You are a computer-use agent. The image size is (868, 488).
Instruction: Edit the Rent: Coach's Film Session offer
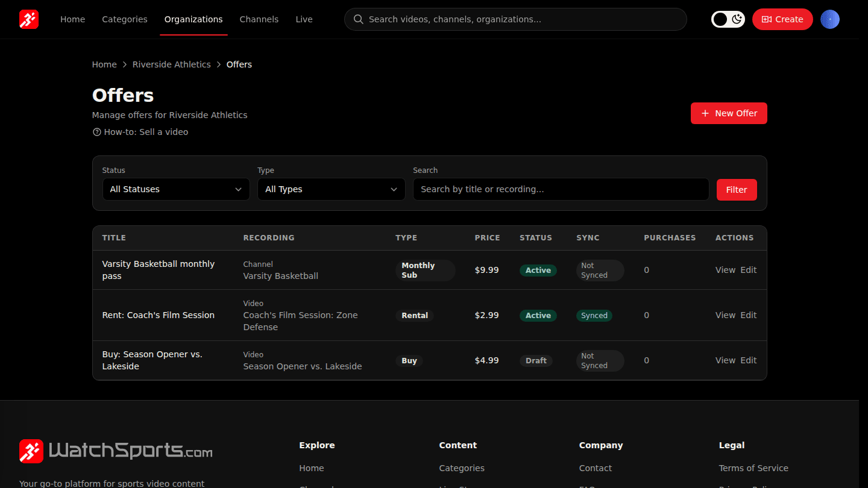point(749,315)
